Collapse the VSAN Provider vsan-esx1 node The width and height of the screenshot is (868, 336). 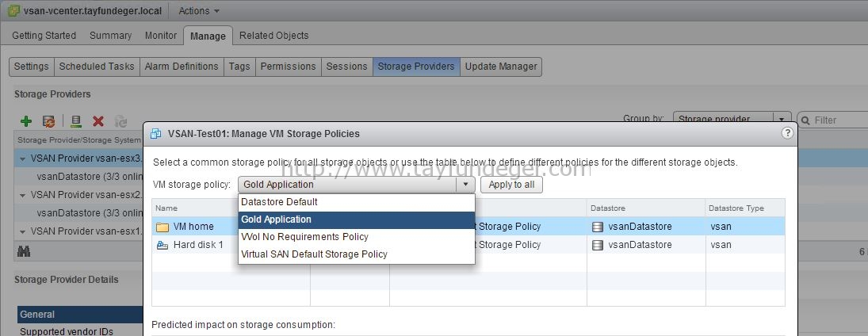point(23,231)
